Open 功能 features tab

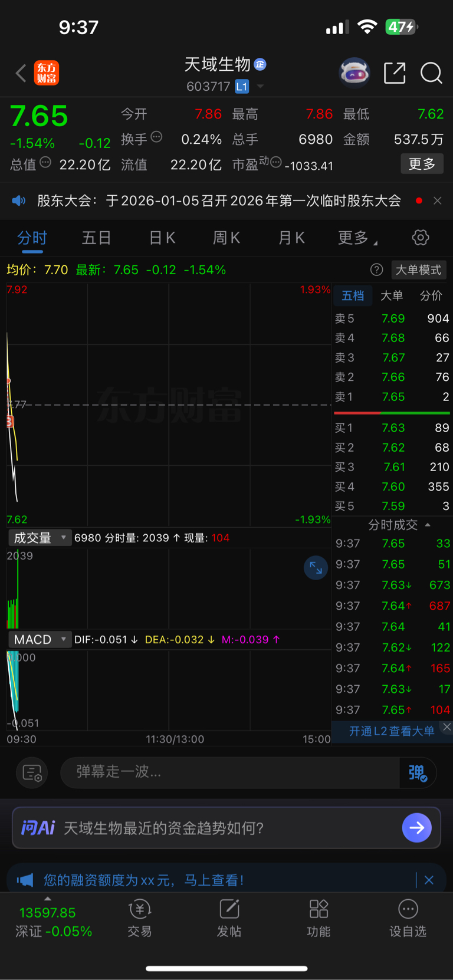point(319,919)
